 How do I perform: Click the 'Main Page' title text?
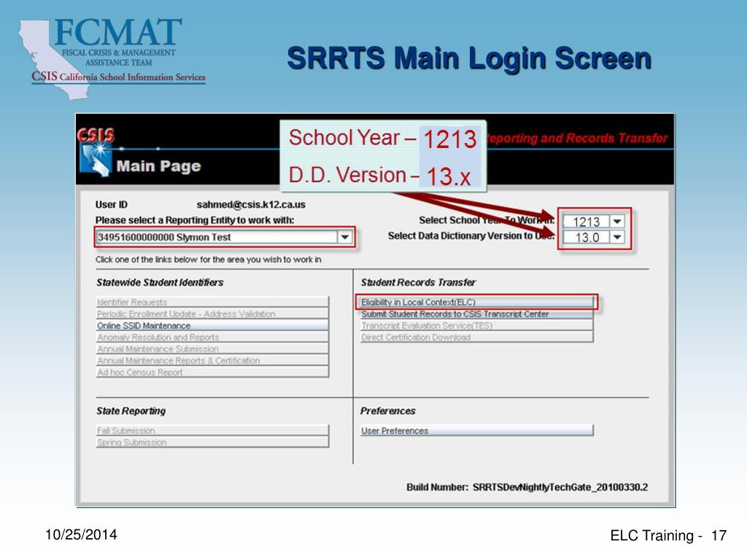[x=158, y=166]
